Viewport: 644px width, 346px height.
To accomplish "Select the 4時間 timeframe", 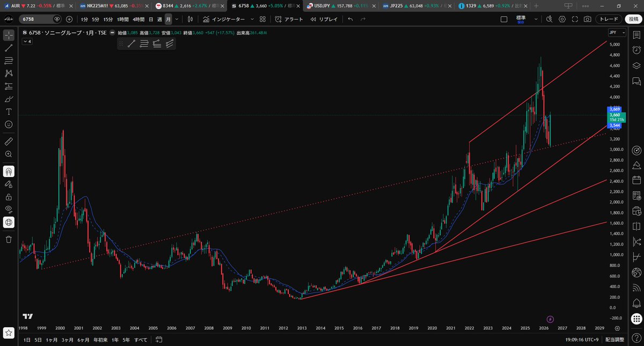I will pos(139,19).
